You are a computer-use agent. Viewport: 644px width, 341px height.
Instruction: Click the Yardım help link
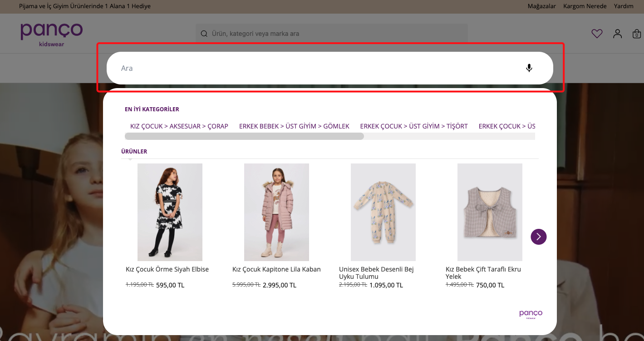tap(624, 6)
